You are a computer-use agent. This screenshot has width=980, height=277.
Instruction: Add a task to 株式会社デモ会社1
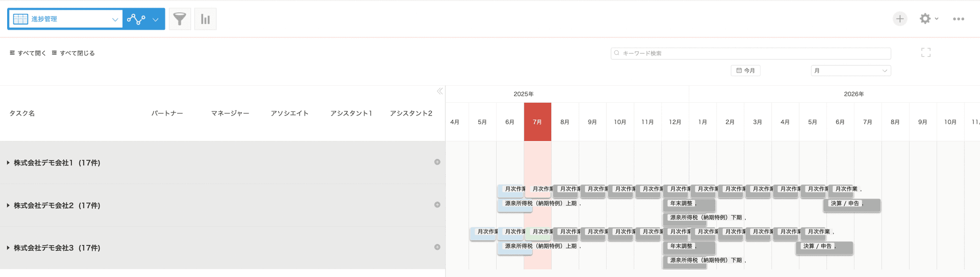pyautogui.click(x=437, y=162)
